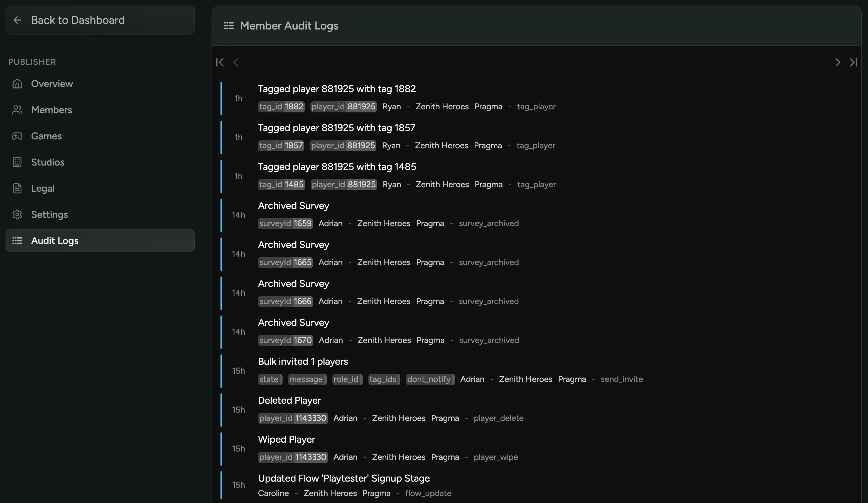Screen dimensions: 868x503
Task: Jump to the last page of audit logs
Action: click(x=854, y=62)
